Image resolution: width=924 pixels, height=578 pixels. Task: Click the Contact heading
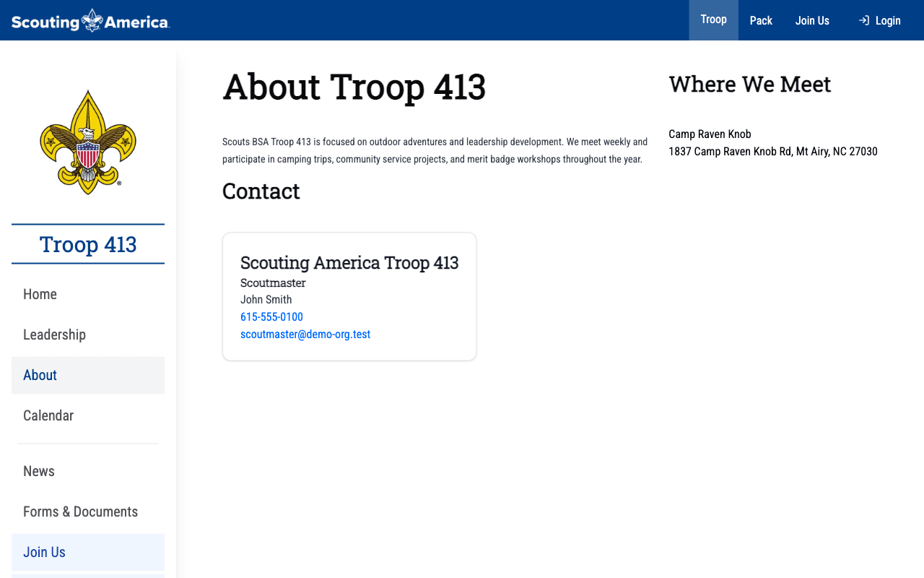(261, 191)
